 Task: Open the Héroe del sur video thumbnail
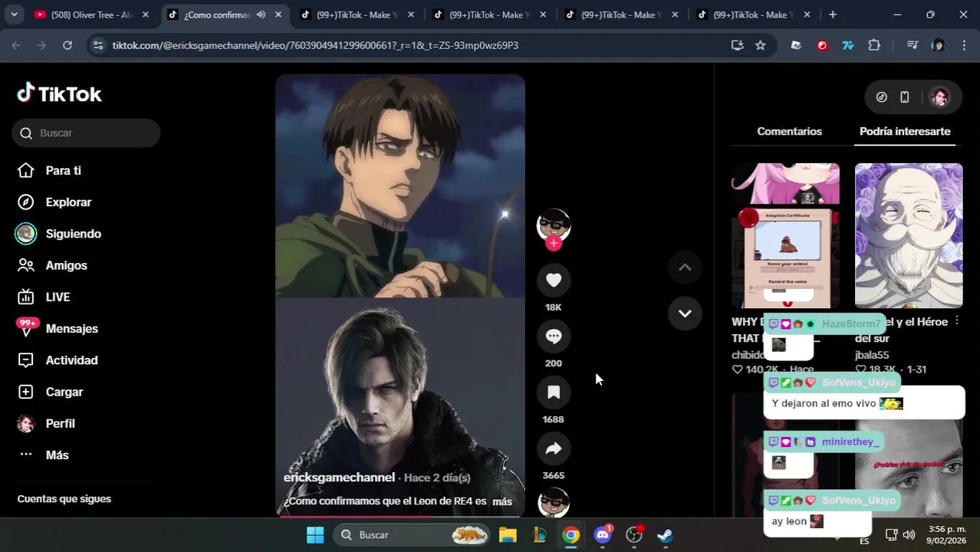click(909, 235)
